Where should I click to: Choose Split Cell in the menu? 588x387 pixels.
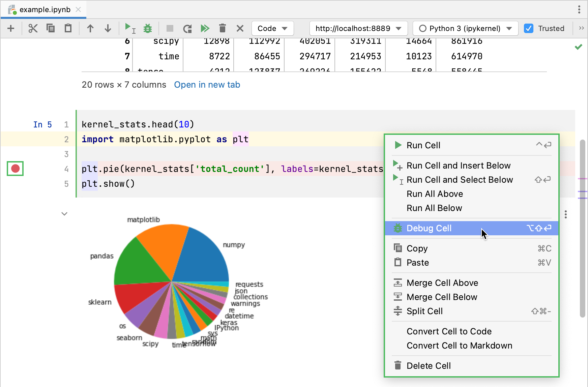424,311
